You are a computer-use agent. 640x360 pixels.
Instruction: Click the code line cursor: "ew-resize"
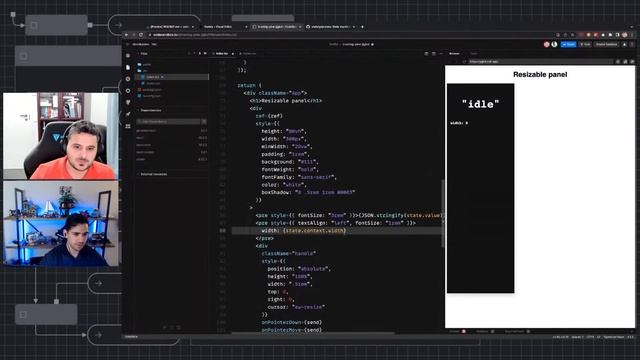296,307
